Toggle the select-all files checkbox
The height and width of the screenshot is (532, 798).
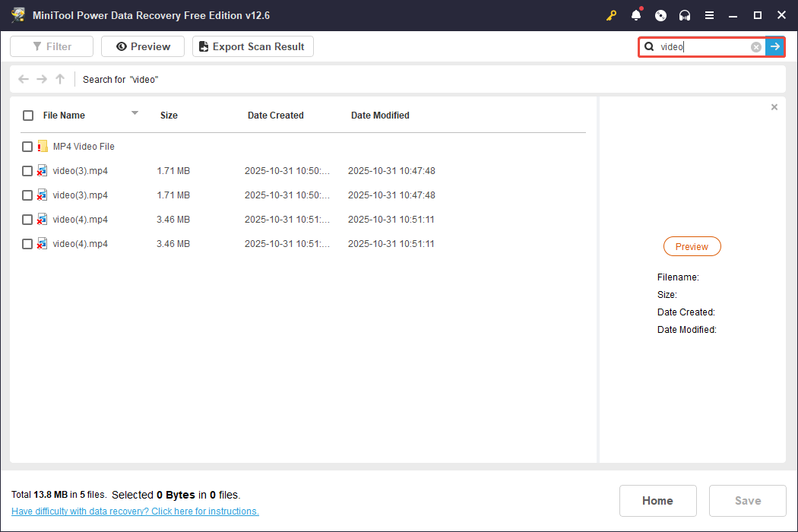[x=28, y=115]
